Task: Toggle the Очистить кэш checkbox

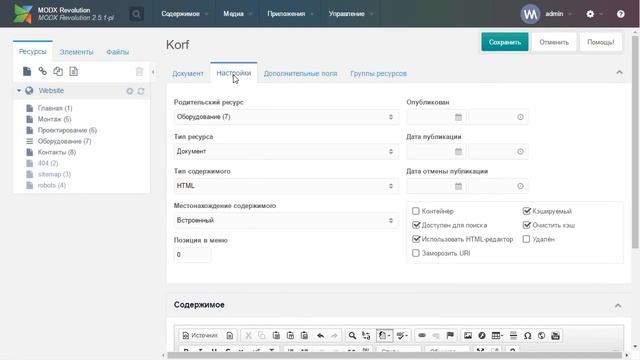Action: 527,225
